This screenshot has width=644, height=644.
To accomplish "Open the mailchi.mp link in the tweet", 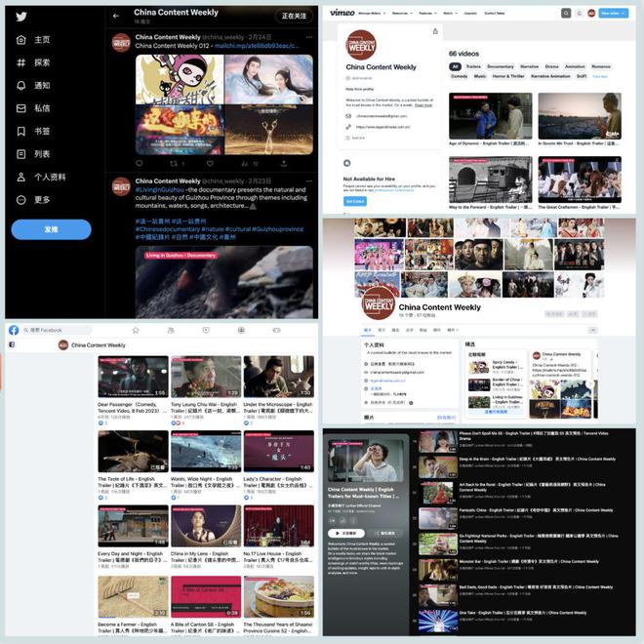I will (x=257, y=46).
